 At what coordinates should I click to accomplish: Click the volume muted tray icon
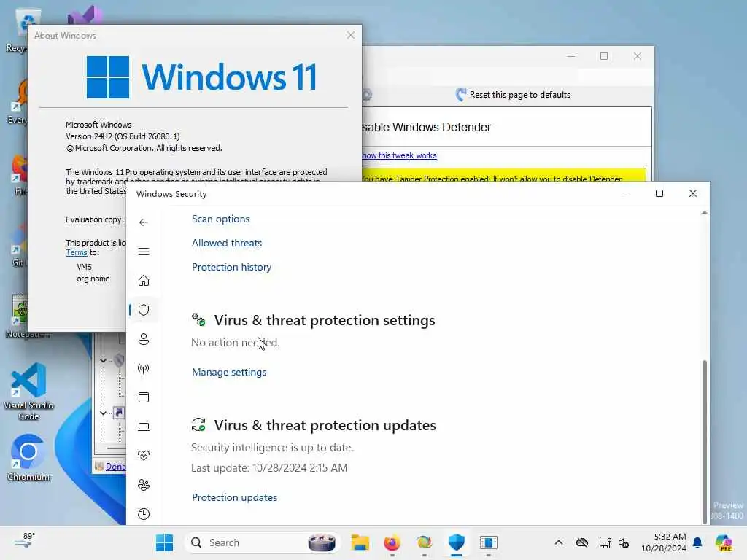pos(624,542)
